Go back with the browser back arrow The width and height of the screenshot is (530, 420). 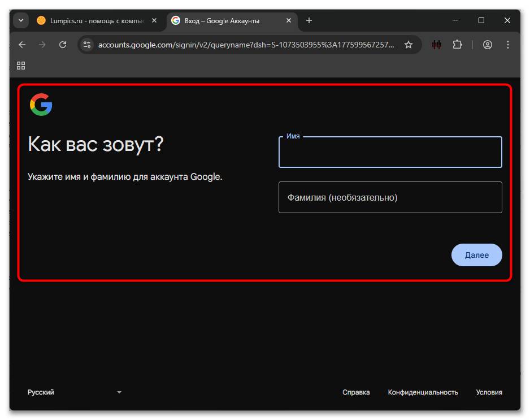(x=22, y=45)
